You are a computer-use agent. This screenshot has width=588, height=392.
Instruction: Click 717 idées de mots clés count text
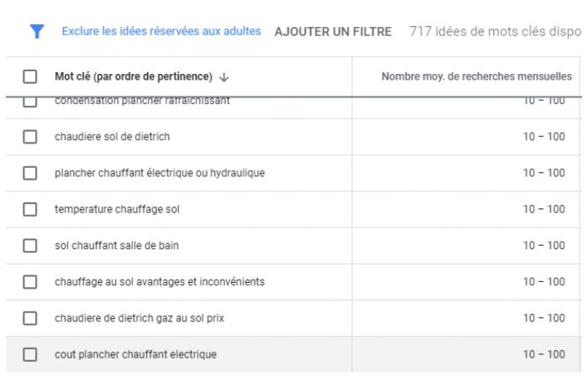[x=496, y=32]
